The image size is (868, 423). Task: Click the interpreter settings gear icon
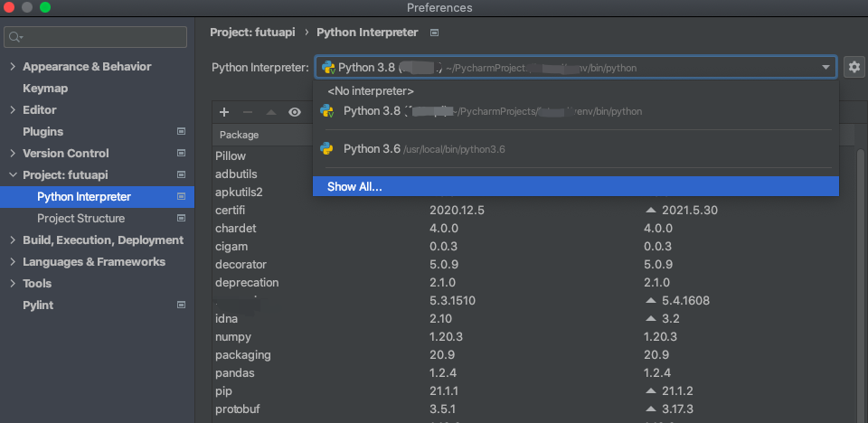point(854,68)
